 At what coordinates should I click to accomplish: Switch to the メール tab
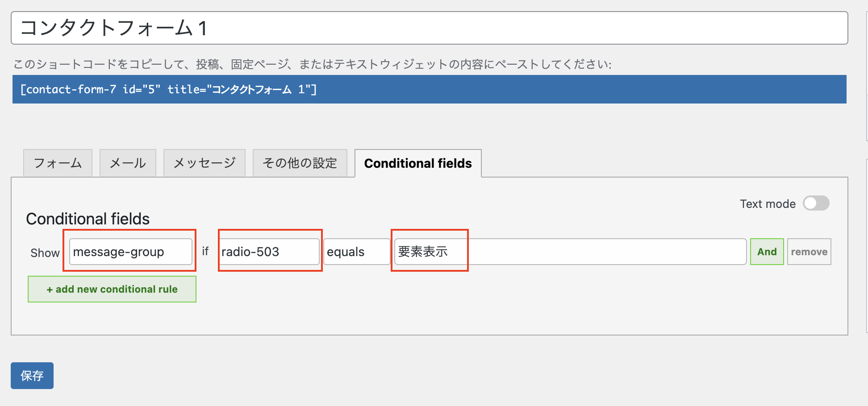tap(128, 163)
